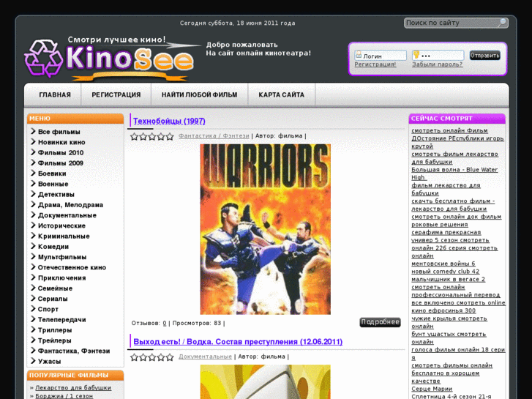Select Все фильмы in the menu
Image resolution: width=532 pixels, height=399 pixels.
pyautogui.click(x=59, y=132)
